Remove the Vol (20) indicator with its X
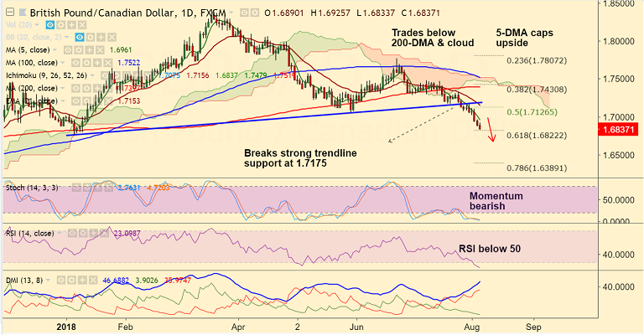This screenshot has height=335, width=644. click(82, 25)
